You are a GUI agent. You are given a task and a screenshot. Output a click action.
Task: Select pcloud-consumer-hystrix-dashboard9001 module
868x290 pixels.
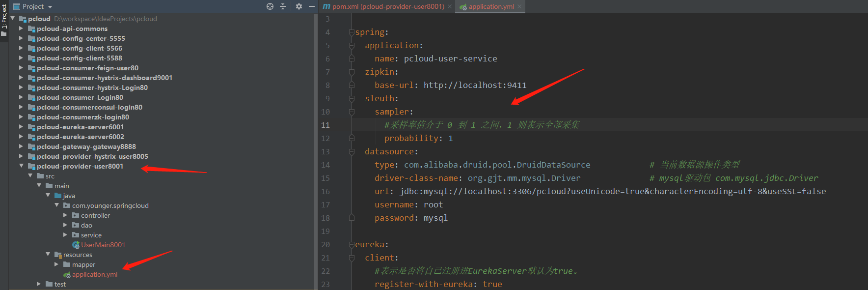tap(105, 78)
